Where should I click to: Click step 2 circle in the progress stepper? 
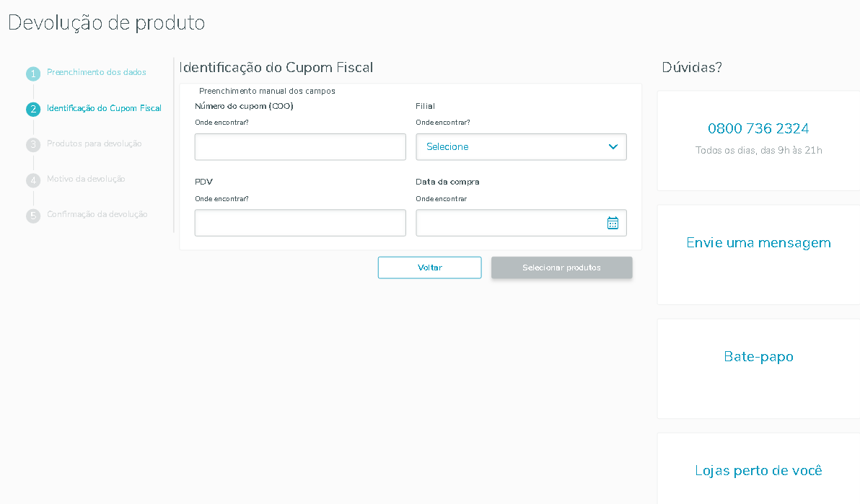click(x=33, y=110)
